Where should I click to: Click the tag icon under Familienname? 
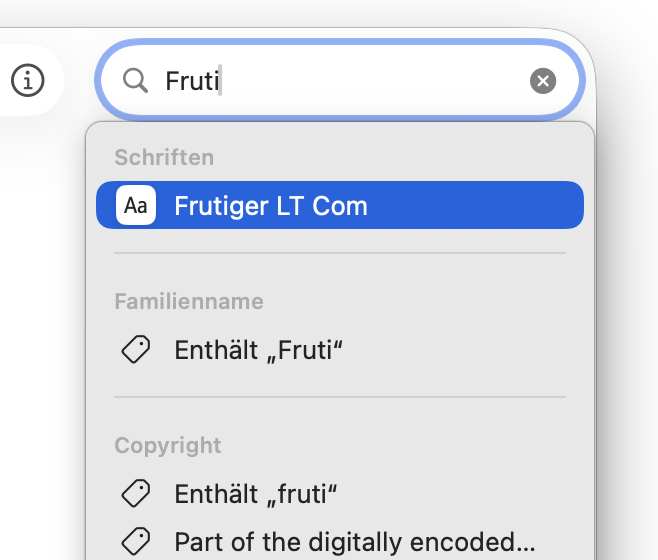point(136,349)
